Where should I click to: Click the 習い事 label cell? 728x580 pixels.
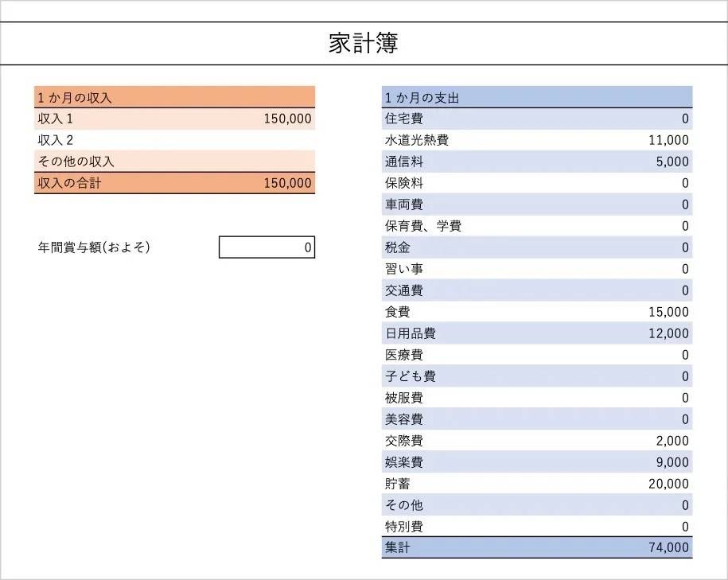coord(404,269)
